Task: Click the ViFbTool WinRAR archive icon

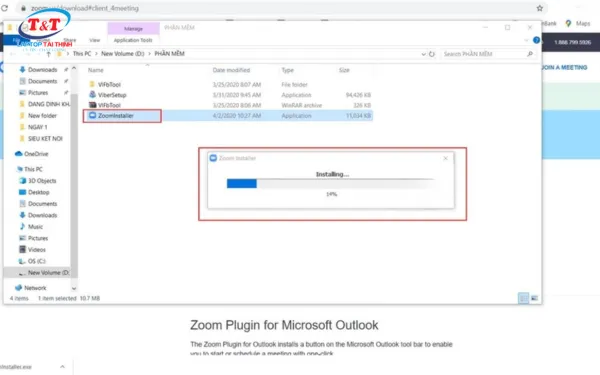Action: [x=92, y=105]
